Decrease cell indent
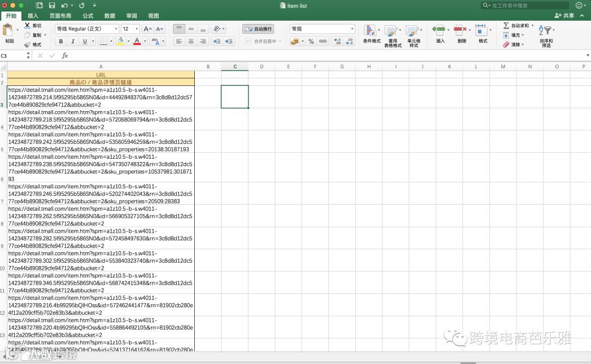 point(217,41)
